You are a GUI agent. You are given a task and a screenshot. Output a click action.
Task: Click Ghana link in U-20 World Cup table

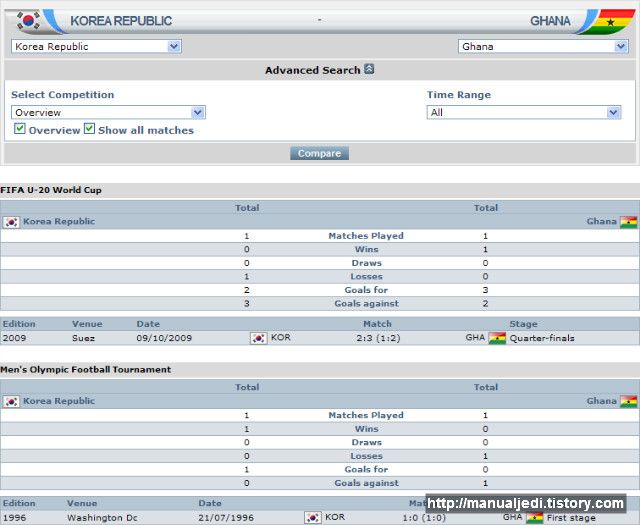pyautogui.click(x=601, y=221)
